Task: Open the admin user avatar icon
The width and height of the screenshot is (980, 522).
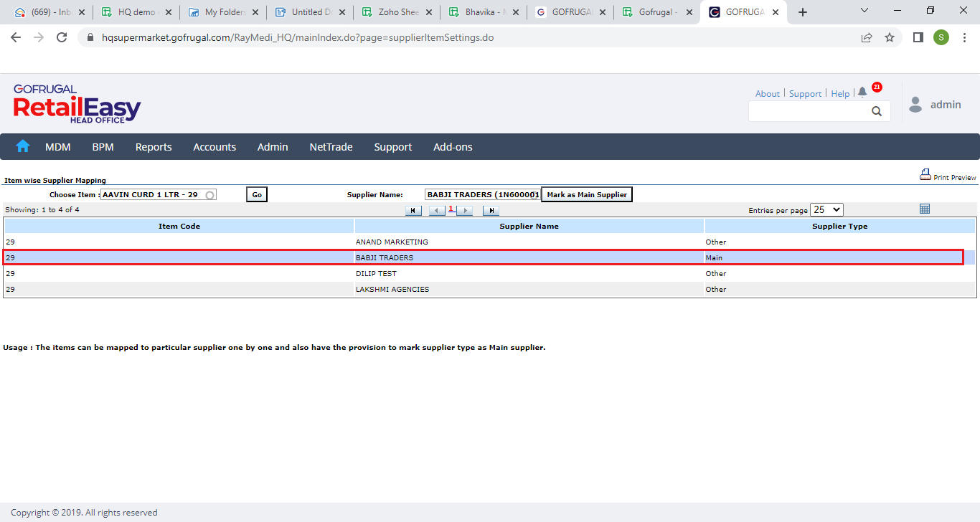Action: 915,105
